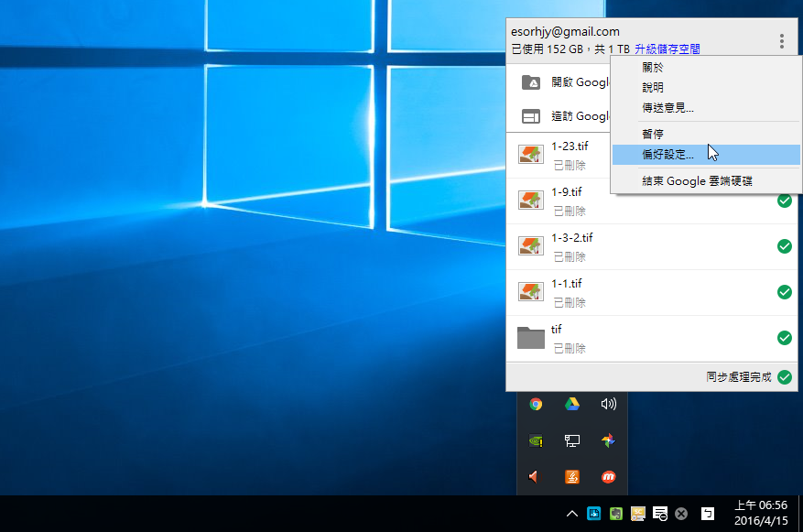
Task: Click the gray tif folder icon
Action: pyautogui.click(x=530, y=338)
